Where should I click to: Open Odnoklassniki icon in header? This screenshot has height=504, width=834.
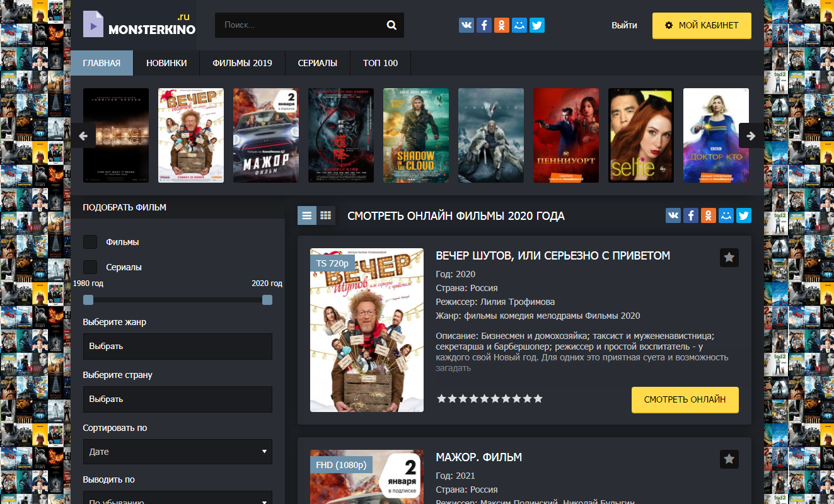pos(502,25)
